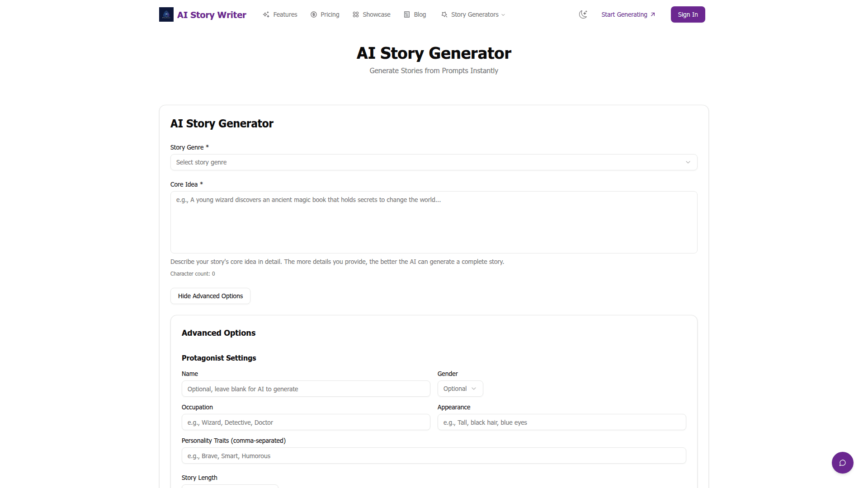868x488 pixels.
Task: Click Hide Advanced Options
Action: 210,296
